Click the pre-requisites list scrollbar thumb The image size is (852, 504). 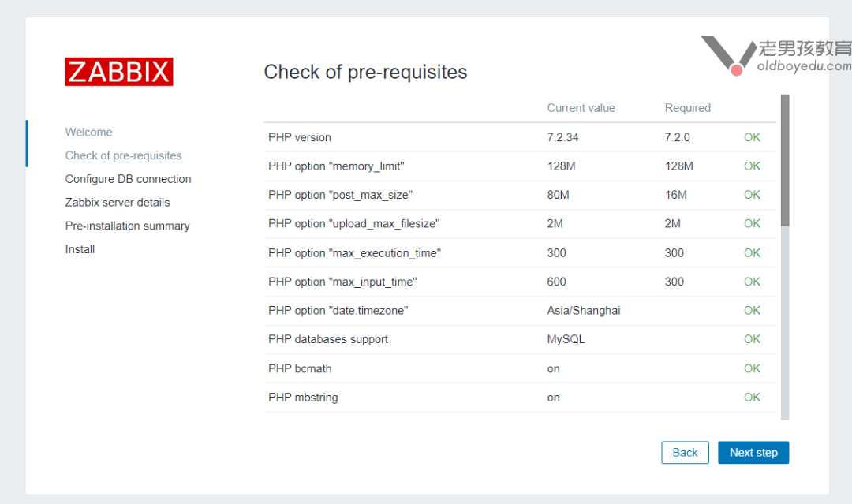coord(785,160)
